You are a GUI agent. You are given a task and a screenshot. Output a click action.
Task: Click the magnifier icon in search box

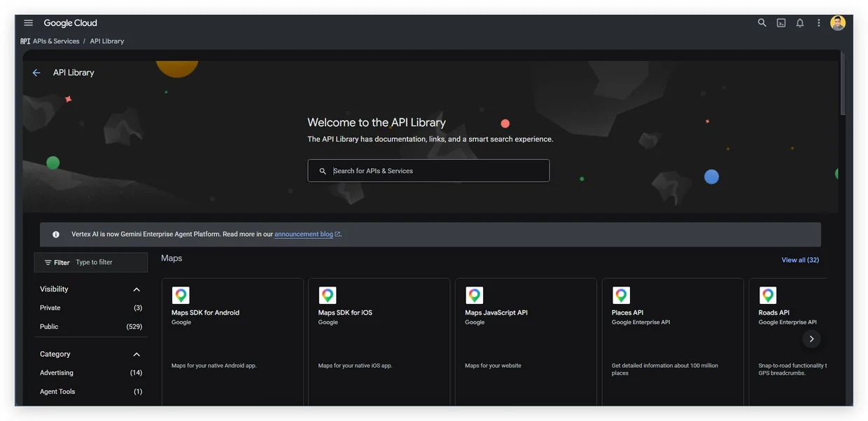[x=323, y=171]
